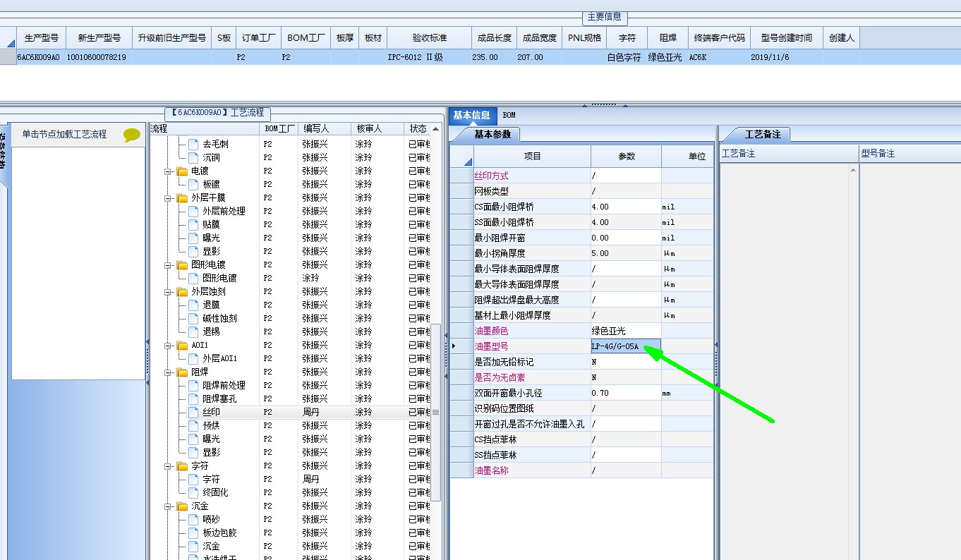
Task: Select the 字符 child step by 周丹
Action: pyautogui.click(x=211, y=479)
